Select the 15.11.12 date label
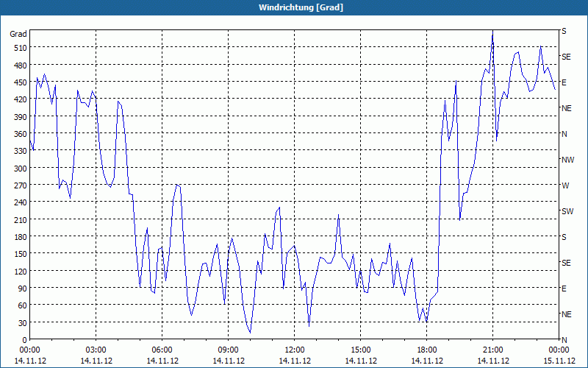This screenshot has width=588, height=368. click(x=559, y=361)
